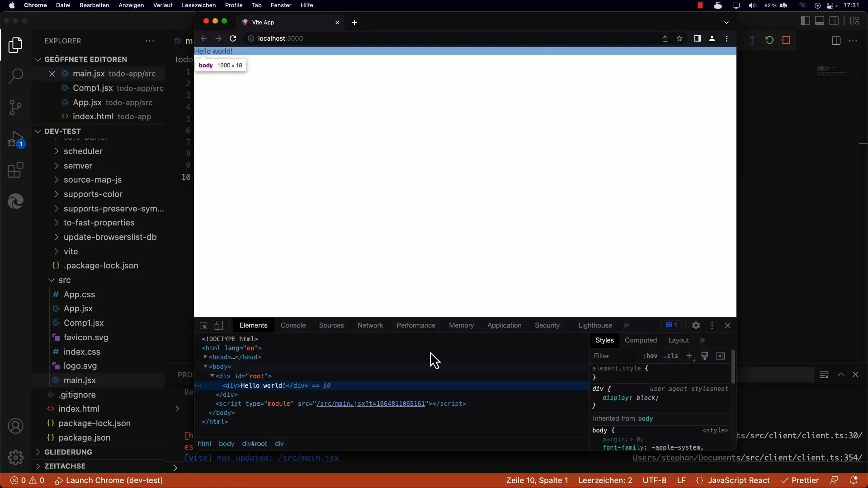
Task: Select App.jsx in todo-app/src
Action: click(87, 103)
